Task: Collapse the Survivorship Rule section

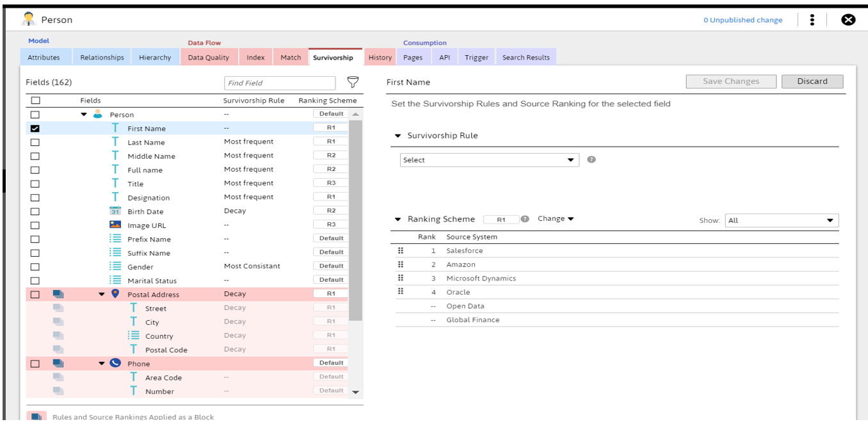Action: pyautogui.click(x=398, y=136)
